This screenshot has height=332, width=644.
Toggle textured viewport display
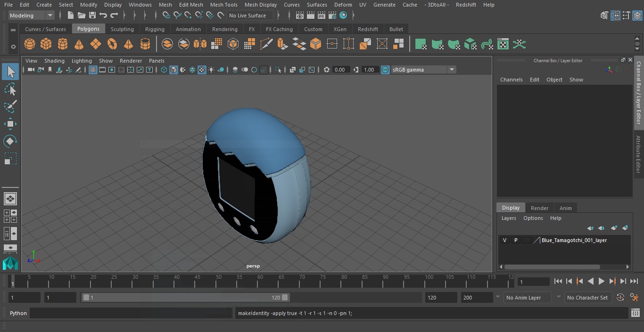pyautogui.click(x=202, y=70)
